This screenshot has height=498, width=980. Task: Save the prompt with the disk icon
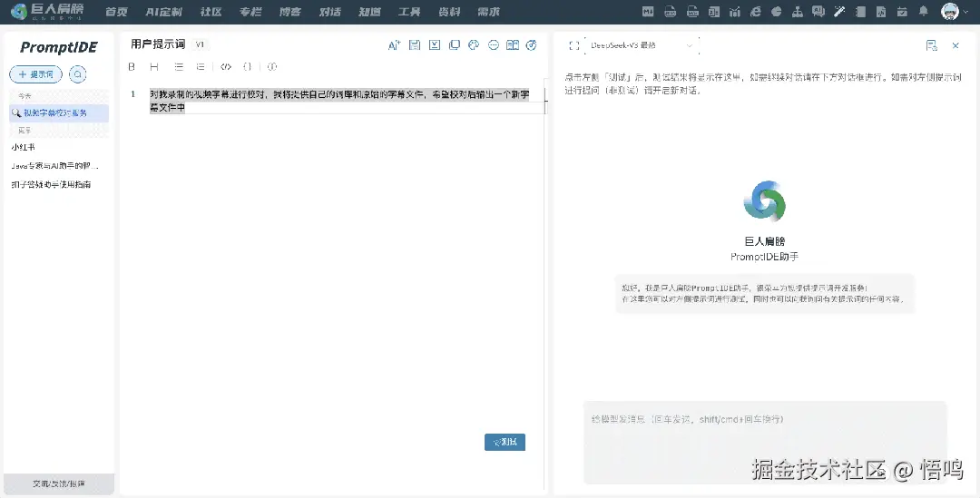tap(415, 45)
